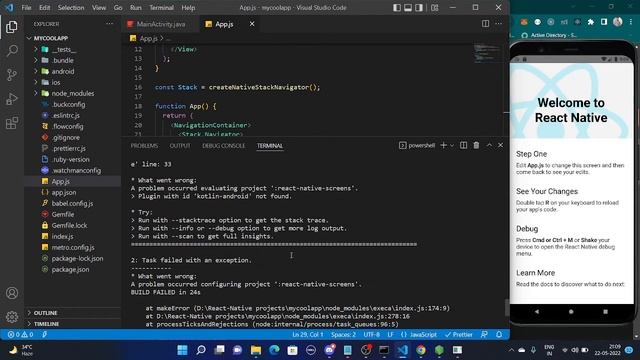640x360 pixels.
Task: Switch to the PROBLEMS panel tab
Action: (144, 146)
